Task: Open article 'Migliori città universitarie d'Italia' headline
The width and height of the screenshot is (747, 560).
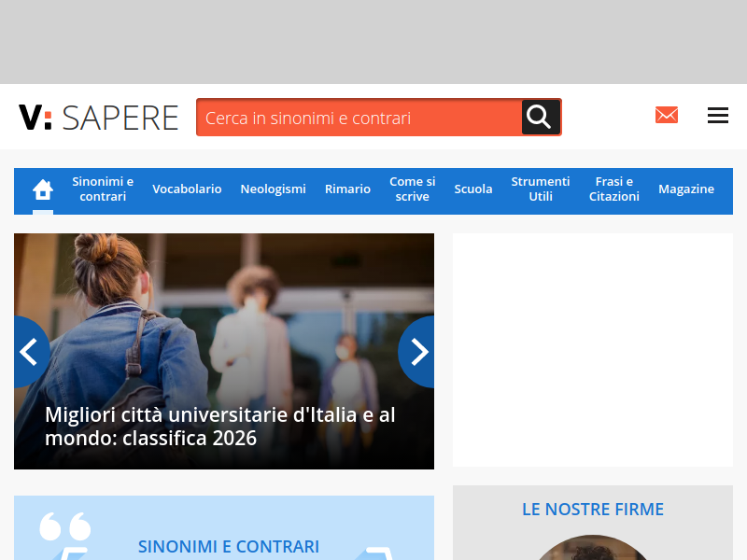Action: (x=220, y=427)
